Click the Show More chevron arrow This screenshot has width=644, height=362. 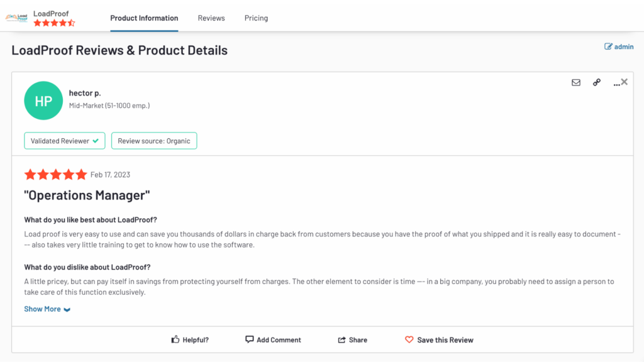point(67,309)
